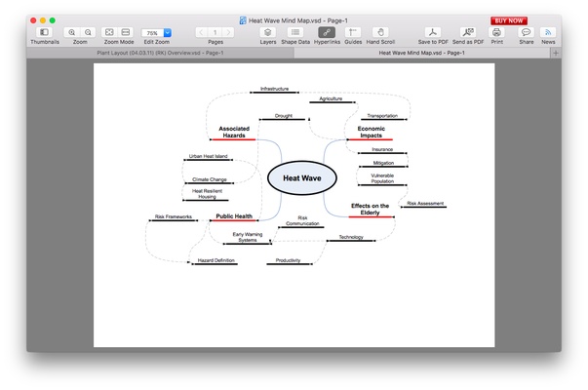
Task: Open the Edit Zoom percentage dropdown
Action: point(168,32)
